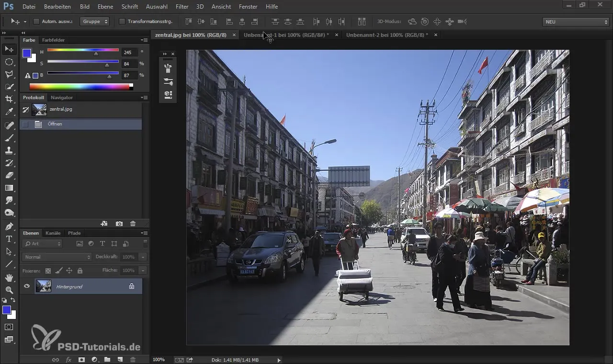Select the Zoom tool

9,290
